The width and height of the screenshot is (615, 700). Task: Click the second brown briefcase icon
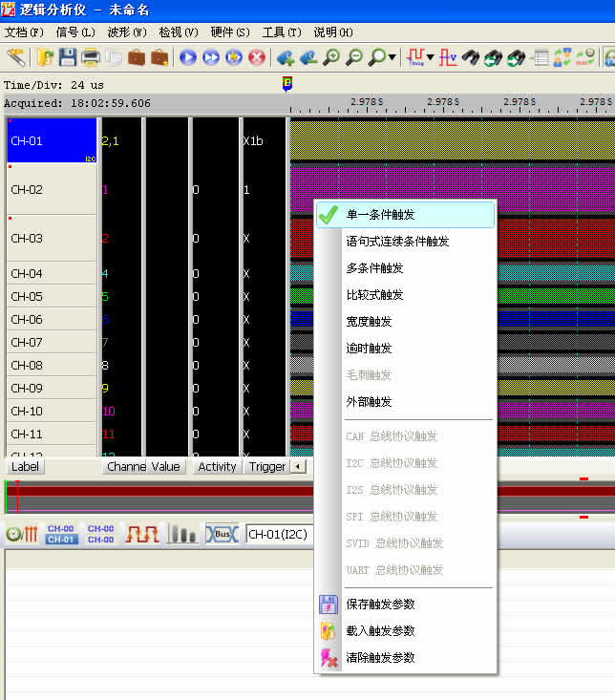(x=159, y=57)
